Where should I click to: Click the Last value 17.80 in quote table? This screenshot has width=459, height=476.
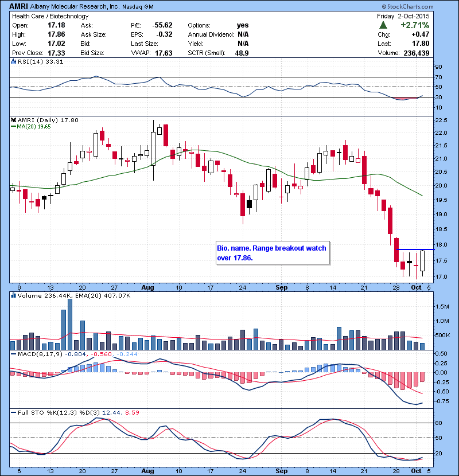point(421,44)
